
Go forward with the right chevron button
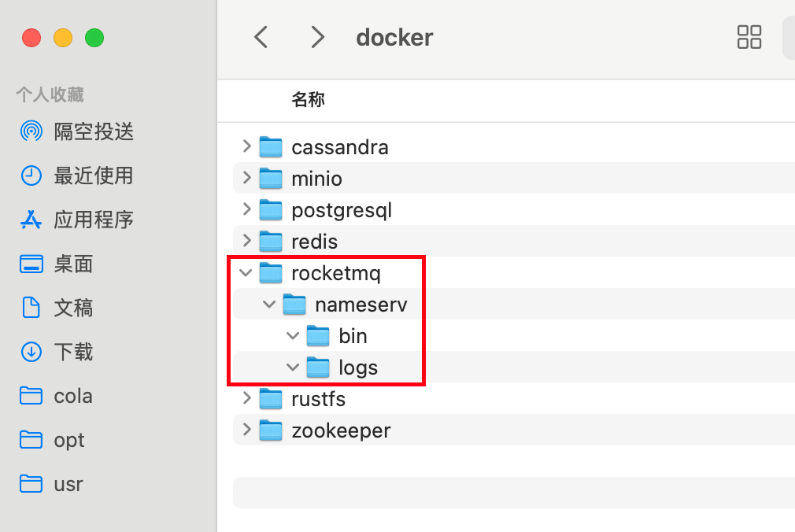click(317, 37)
